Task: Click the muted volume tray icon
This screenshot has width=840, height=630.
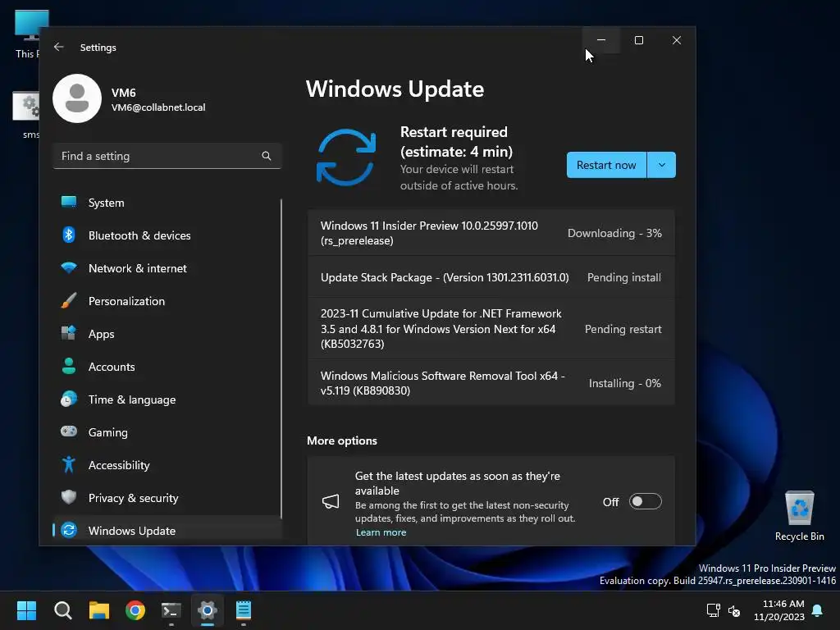Action: [x=734, y=610]
